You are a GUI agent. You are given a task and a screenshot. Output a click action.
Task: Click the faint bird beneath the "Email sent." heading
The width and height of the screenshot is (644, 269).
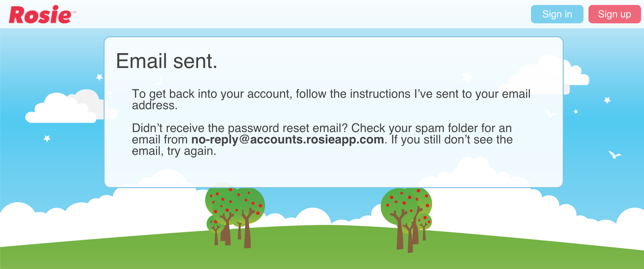point(159,81)
